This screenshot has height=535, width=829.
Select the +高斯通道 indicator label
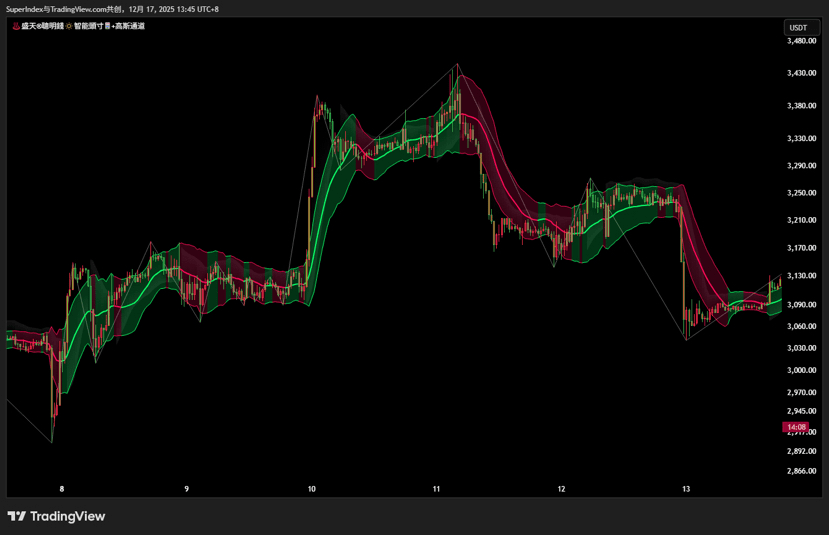click(128, 26)
